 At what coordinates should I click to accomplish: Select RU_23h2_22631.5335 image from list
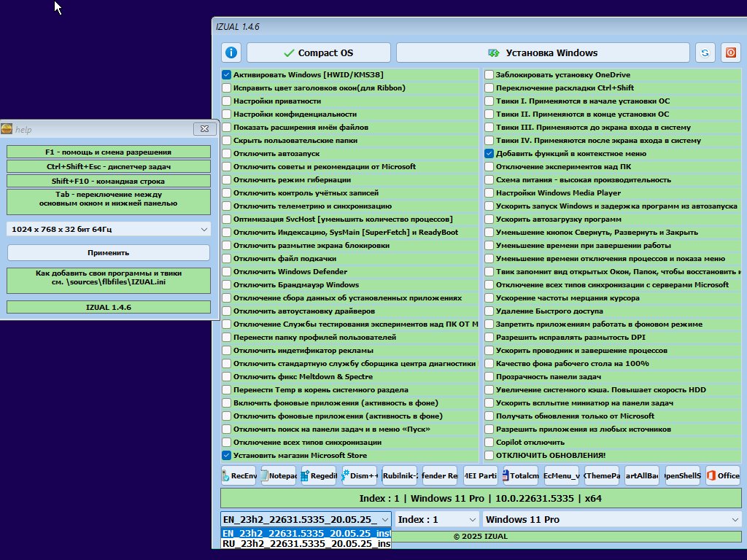tap(306, 544)
